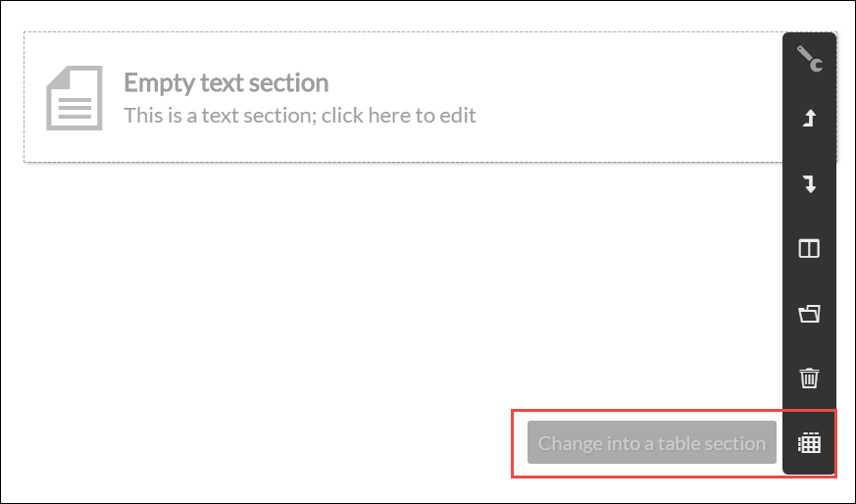Select the downward arrow toolbar button
The height and width of the screenshot is (504, 856).
[x=809, y=184]
